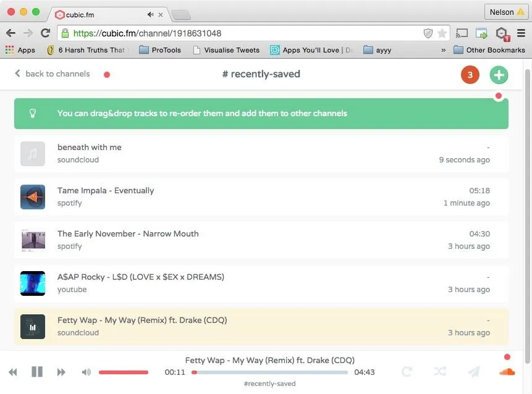The width and height of the screenshot is (532, 394).
Task: Click the 1 minute ago timestamp
Action: [x=467, y=203]
